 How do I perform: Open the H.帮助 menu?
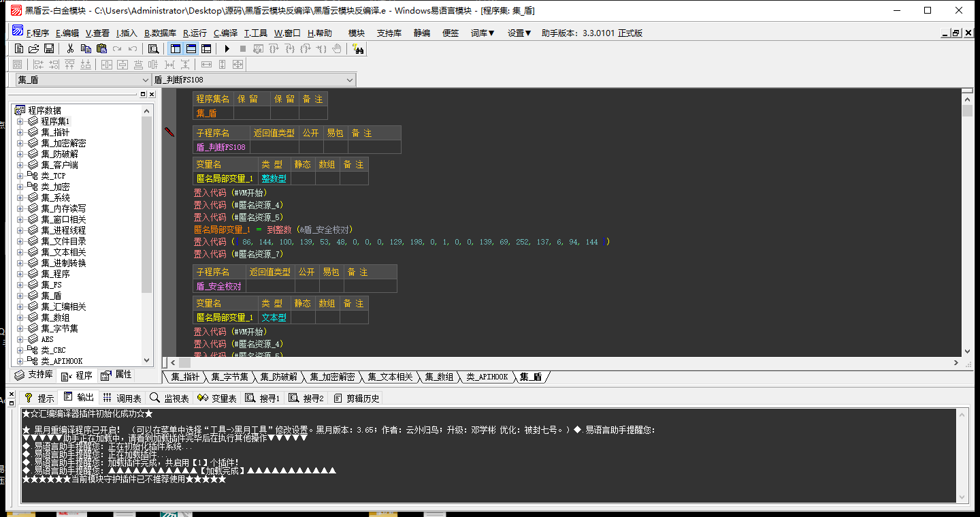point(320,33)
